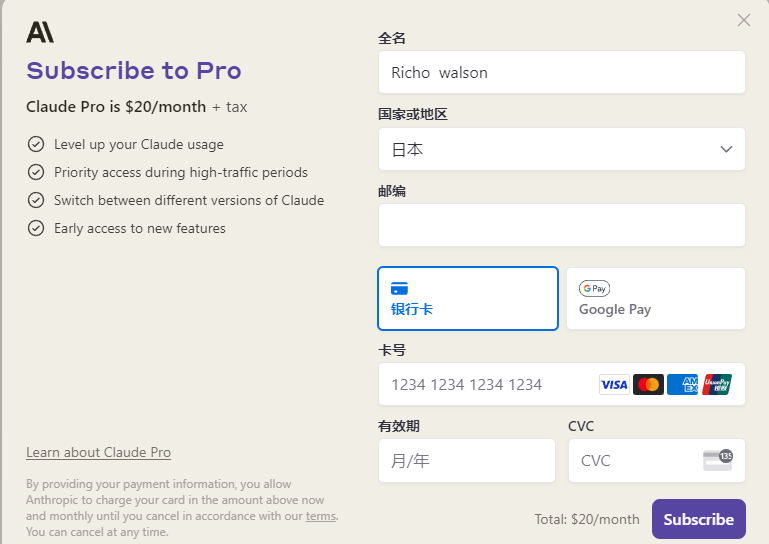Open the terms link
Screen dimensions: 769x544
coord(321,516)
